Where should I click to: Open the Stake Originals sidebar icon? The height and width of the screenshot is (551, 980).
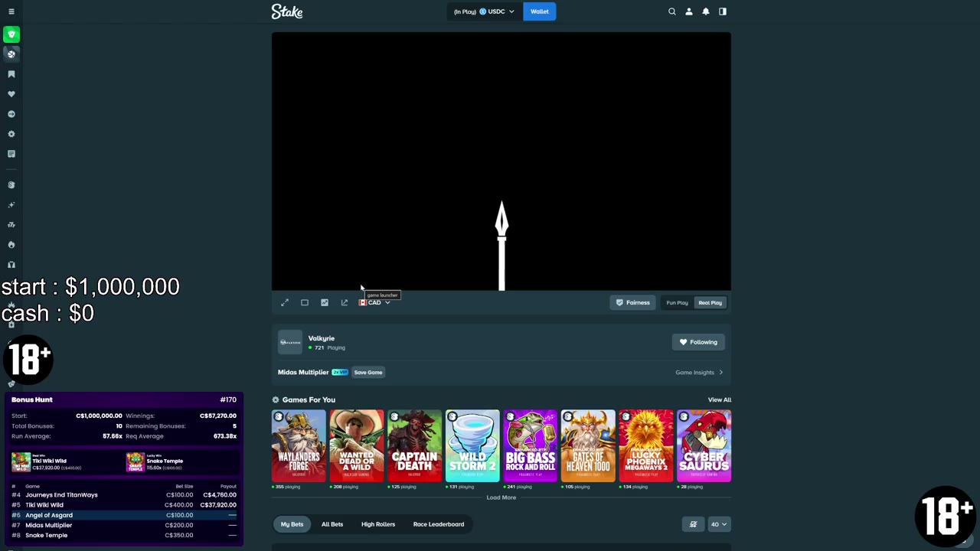tap(11, 185)
